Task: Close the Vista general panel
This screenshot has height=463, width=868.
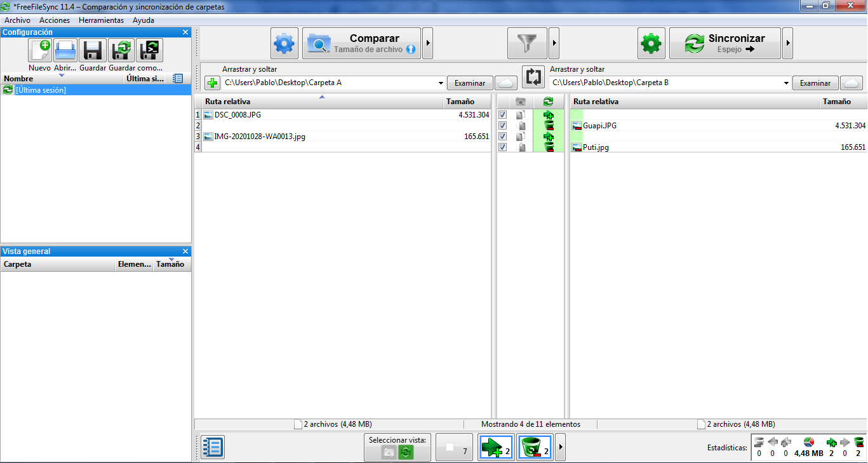Action: click(185, 252)
